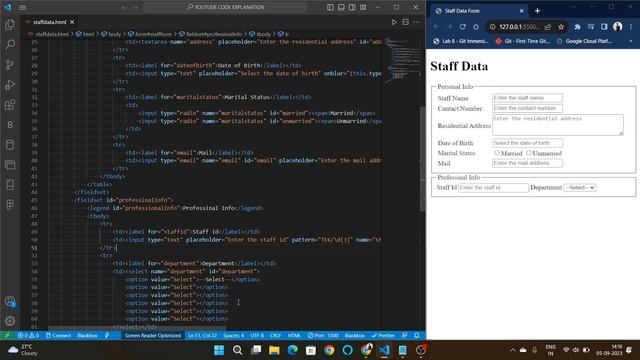Open the notifications bell in the status bar
This screenshot has width=640, height=360.
click(417, 336)
